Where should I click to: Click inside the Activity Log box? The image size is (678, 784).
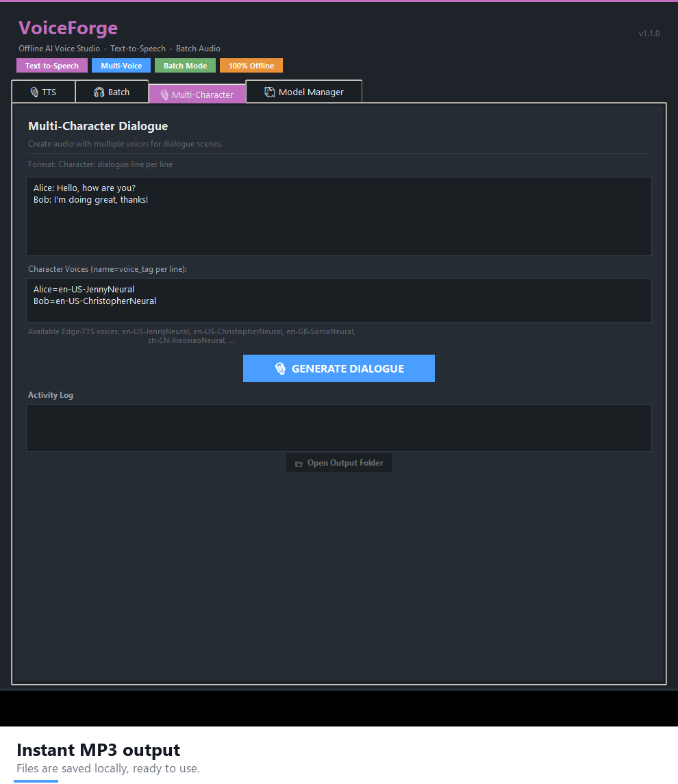[339, 428]
